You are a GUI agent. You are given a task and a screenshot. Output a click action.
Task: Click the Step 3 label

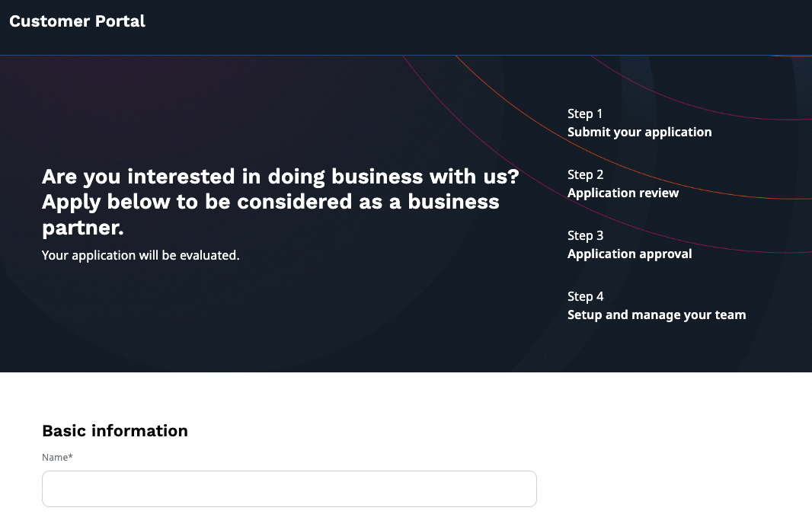pyautogui.click(x=584, y=235)
